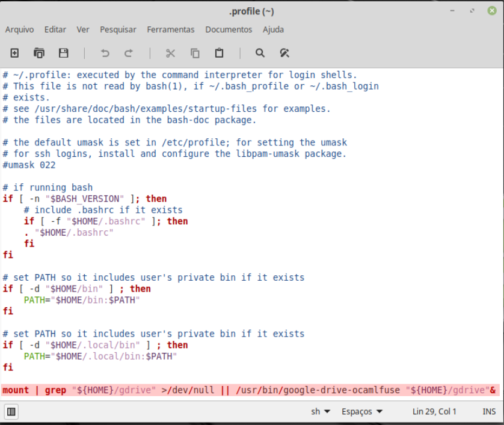Toggle INS insert mode indicator
The image size is (504, 425).
(x=489, y=412)
